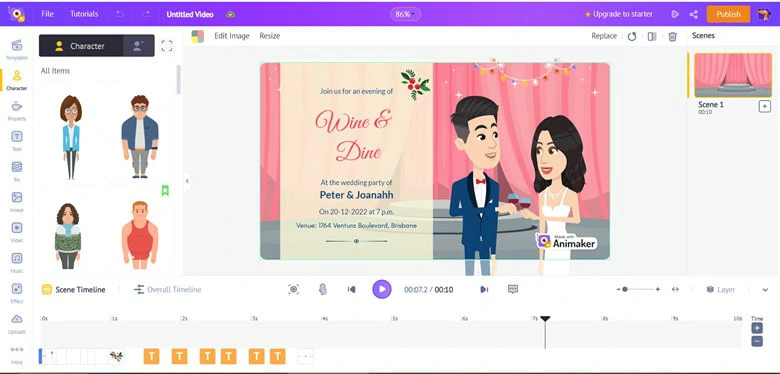Switch to Overall Timeline tab
Viewport: 780px width, 374px height.
pos(168,289)
